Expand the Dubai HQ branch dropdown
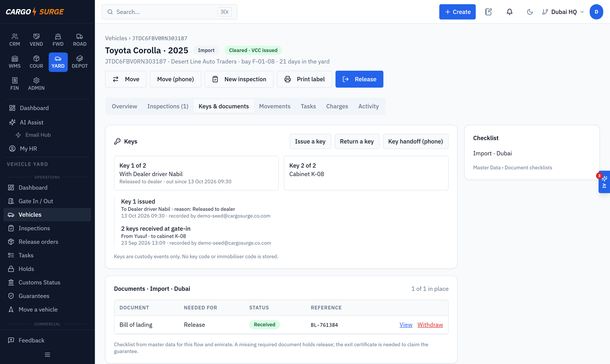 pos(563,12)
